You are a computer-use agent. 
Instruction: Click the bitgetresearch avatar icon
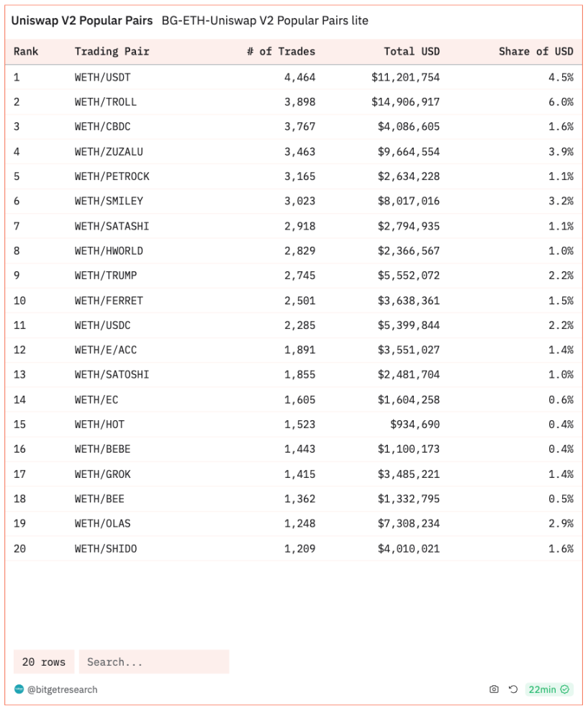19,689
